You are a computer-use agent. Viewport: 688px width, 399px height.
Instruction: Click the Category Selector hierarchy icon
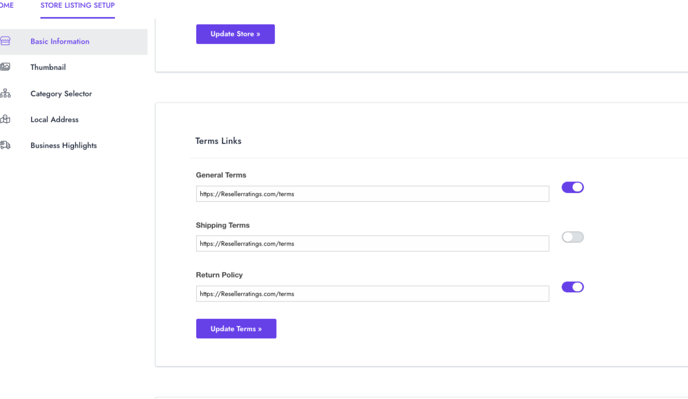point(5,93)
